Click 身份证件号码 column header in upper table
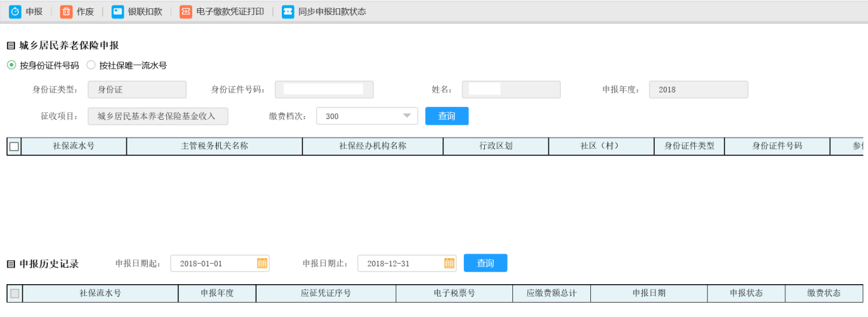The width and height of the screenshot is (868, 317). pyautogui.click(x=777, y=147)
